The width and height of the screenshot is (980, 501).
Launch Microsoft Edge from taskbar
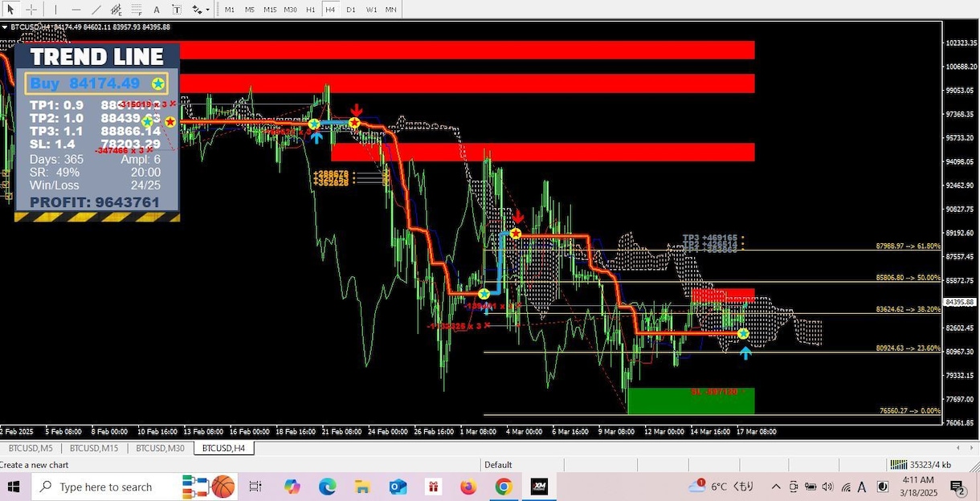click(327, 487)
